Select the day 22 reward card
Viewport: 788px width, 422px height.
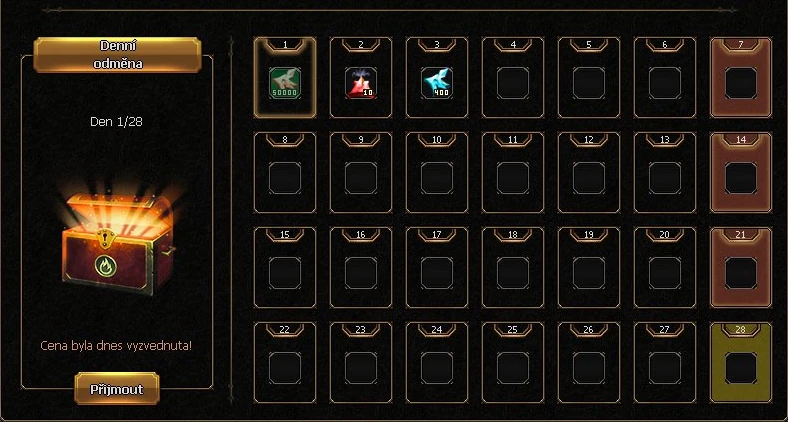(x=285, y=363)
